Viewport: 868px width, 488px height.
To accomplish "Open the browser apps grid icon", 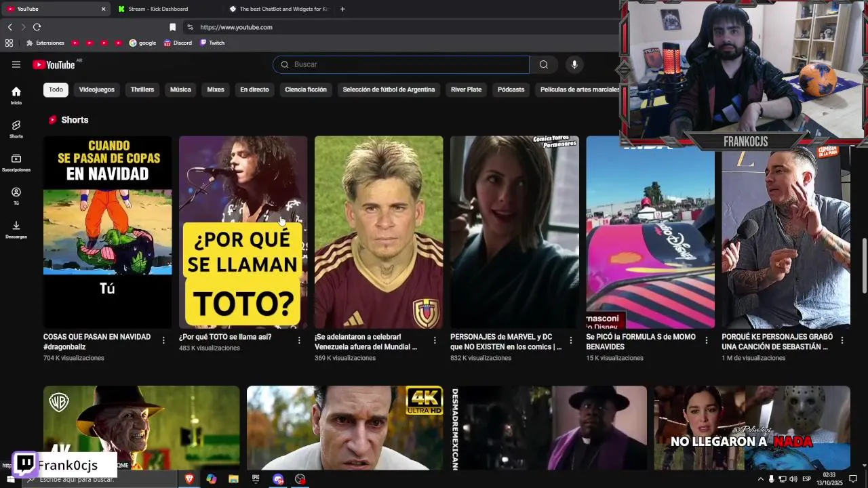I will tap(9, 43).
